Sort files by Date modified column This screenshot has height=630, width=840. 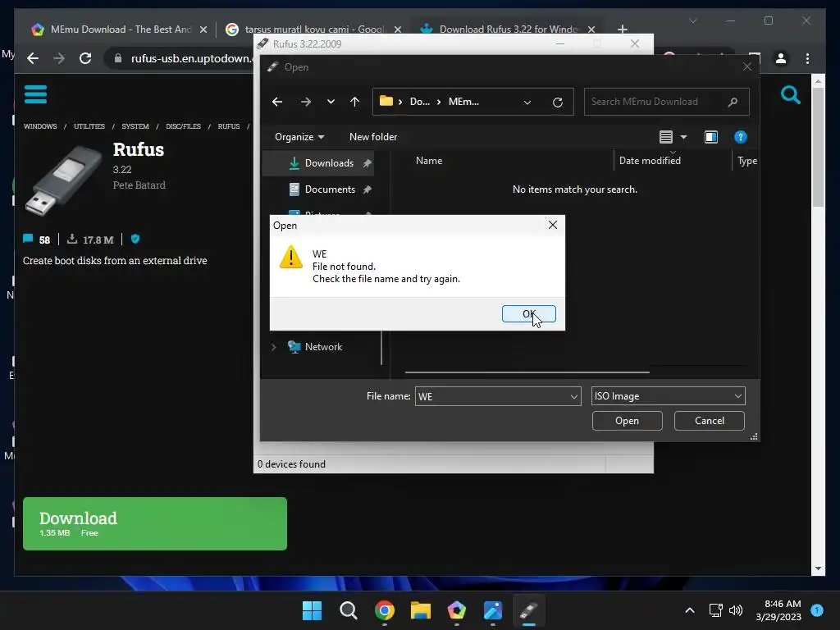click(x=650, y=161)
